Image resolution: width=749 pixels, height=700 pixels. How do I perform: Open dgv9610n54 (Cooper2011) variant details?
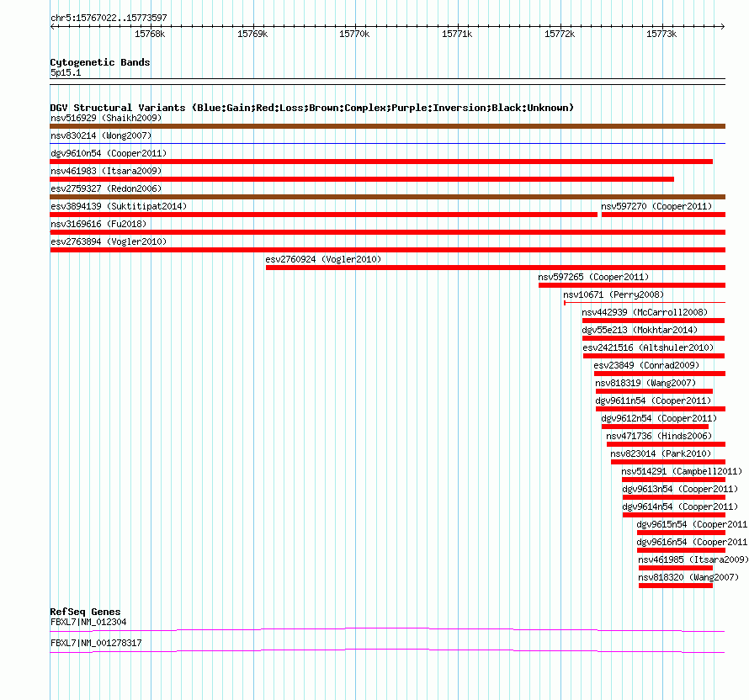[x=109, y=153]
